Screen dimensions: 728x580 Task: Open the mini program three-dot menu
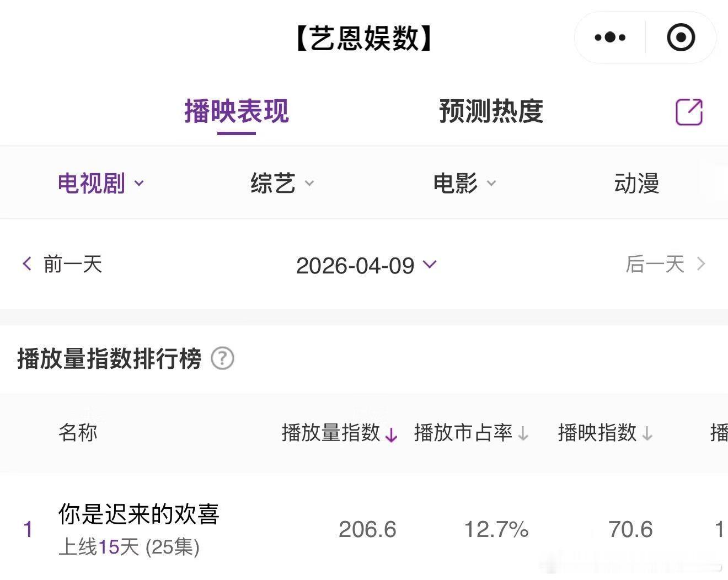[x=610, y=37]
